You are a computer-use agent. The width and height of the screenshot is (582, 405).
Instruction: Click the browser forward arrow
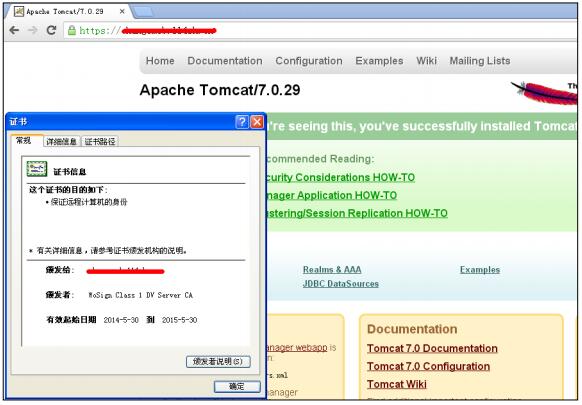point(33,30)
